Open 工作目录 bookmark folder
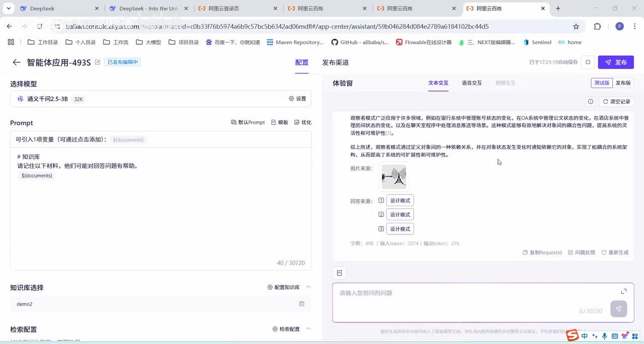The height and width of the screenshot is (344, 644). (x=43, y=42)
